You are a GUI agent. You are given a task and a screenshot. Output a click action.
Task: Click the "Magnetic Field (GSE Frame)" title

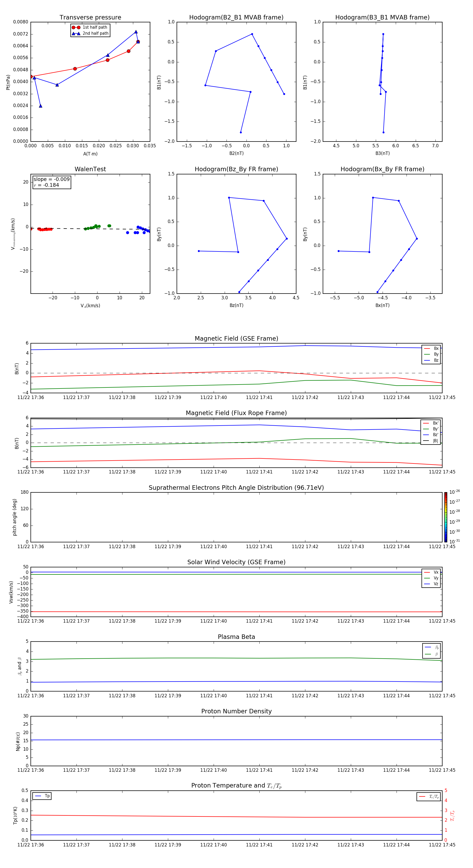point(236,339)
